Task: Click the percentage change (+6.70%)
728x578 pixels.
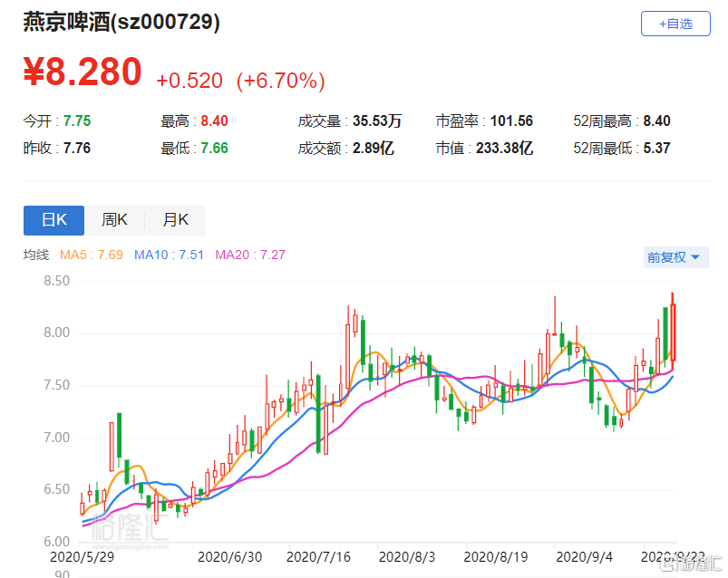Action: pyautogui.click(x=280, y=81)
